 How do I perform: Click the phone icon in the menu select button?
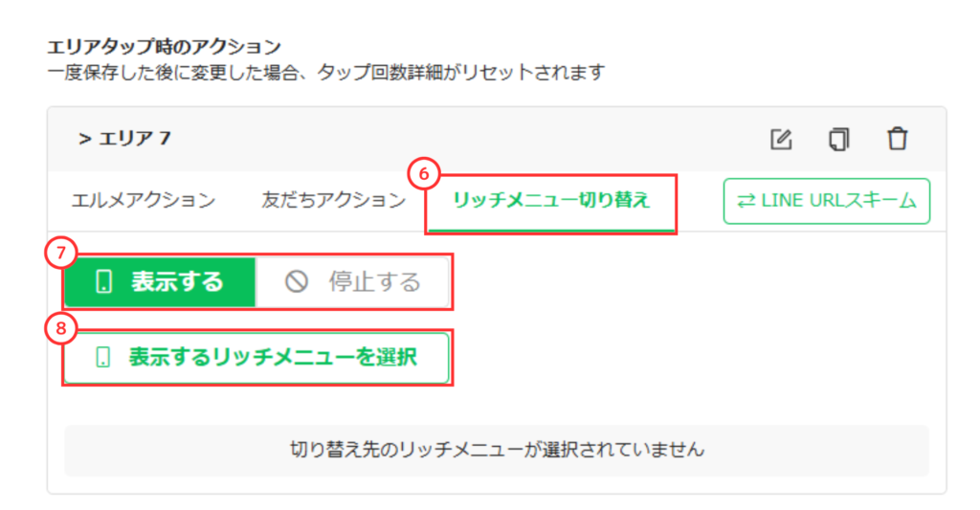click(x=103, y=358)
